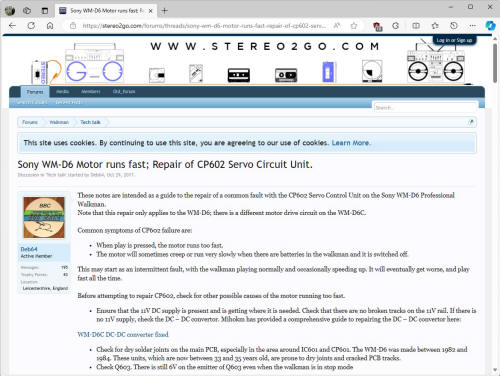The height and width of the screenshot is (376, 500).
Task: Click the microphone drawing icon in header
Action: 196,73
